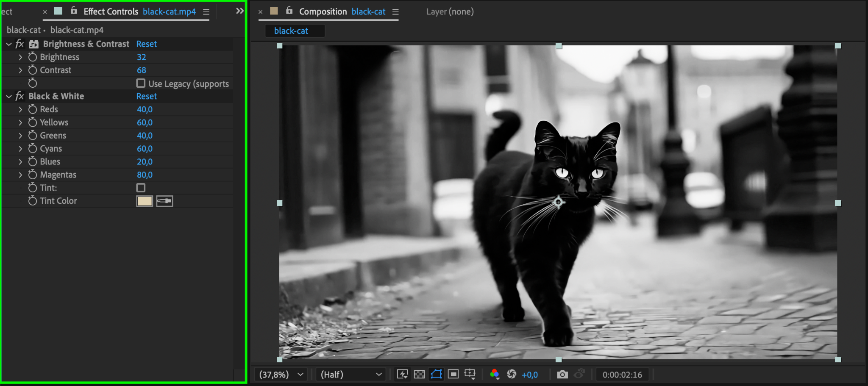Click the Tint Color eyedropper
Screen dimensions: 868x386
pos(164,201)
